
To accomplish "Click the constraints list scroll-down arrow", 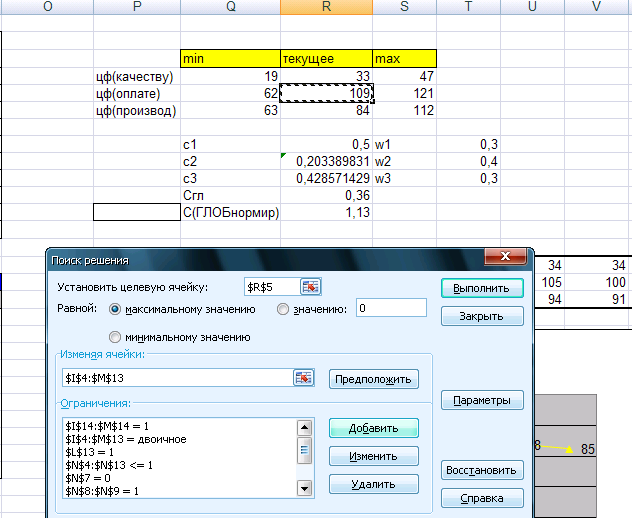I will pos(304,488).
